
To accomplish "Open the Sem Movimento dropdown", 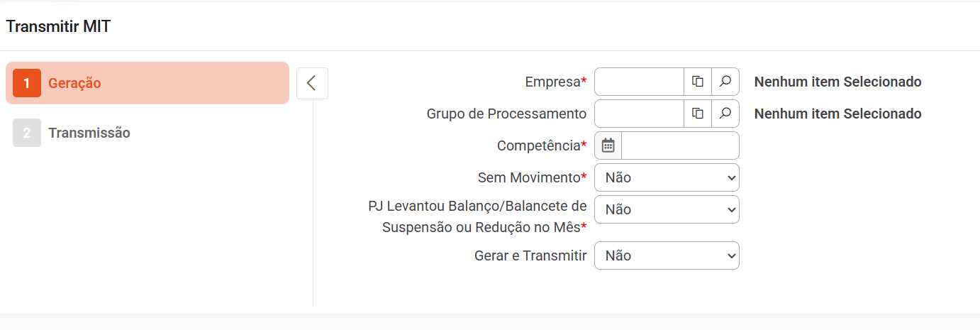I will (x=667, y=177).
